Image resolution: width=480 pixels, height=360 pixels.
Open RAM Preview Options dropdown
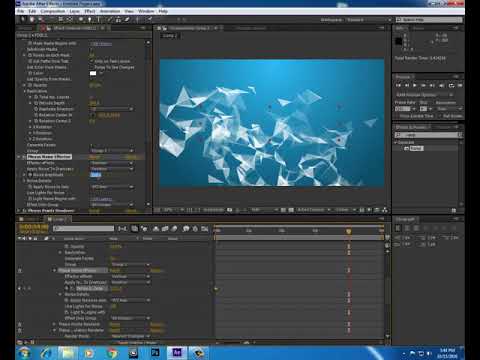point(425,95)
